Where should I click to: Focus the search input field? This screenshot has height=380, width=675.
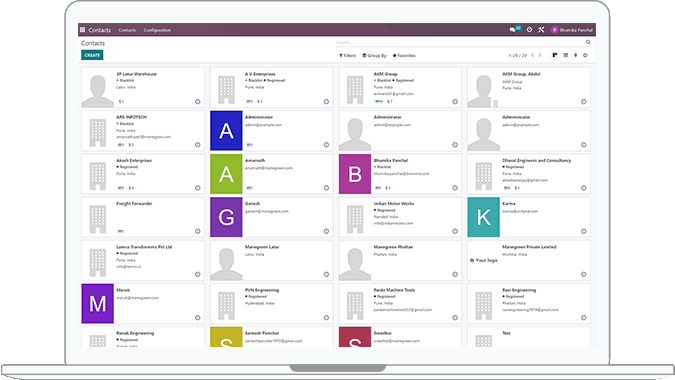(459, 43)
